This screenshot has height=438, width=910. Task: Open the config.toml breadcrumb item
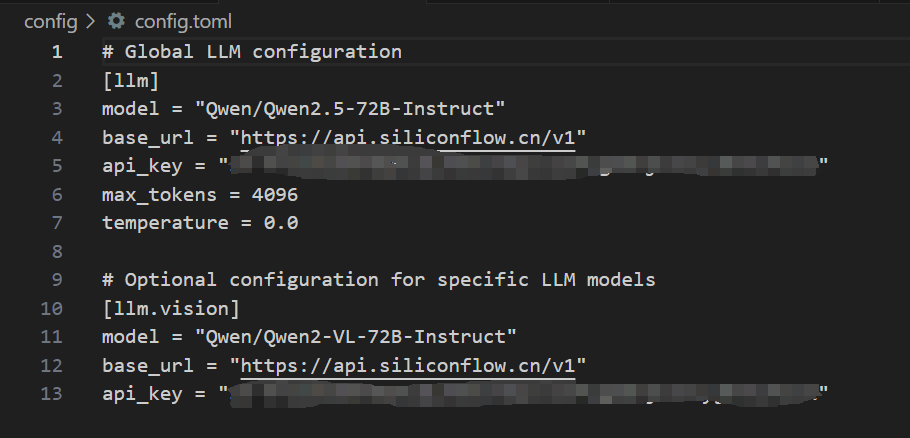click(x=183, y=20)
